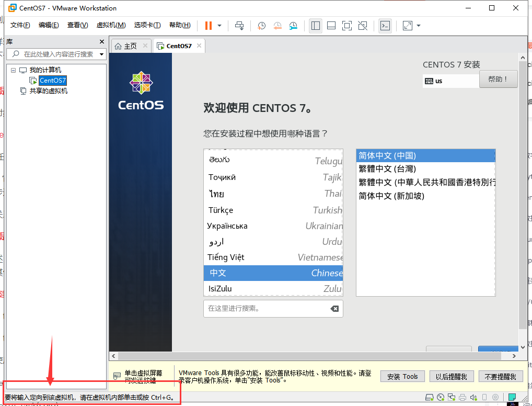The height and width of the screenshot is (406, 532).
Task: Select the CentOS7 virtual machine in library
Action: click(53, 81)
